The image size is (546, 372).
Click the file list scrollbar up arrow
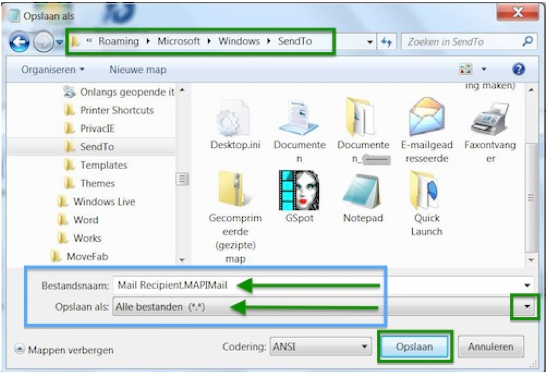(x=531, y=90)
